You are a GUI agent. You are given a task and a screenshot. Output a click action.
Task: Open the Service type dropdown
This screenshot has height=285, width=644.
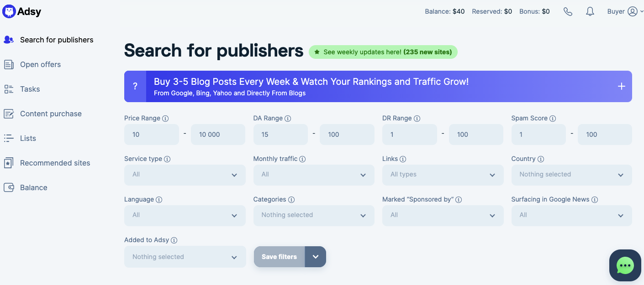click(x=185, y=175)
